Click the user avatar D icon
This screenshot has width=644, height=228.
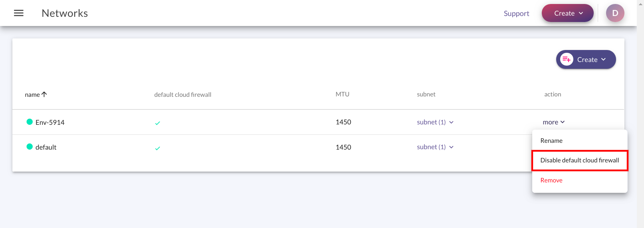coord(615,13)
